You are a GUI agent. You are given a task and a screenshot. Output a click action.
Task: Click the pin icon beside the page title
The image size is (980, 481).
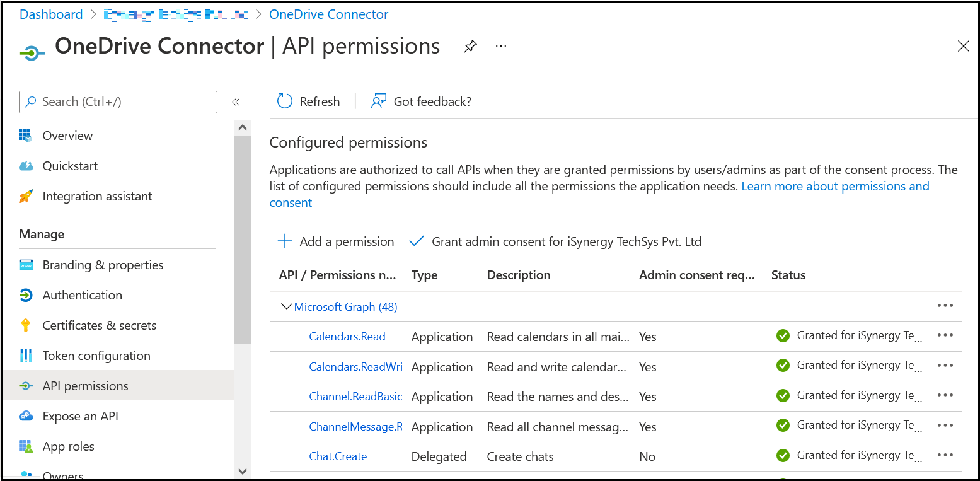(470, 47)
